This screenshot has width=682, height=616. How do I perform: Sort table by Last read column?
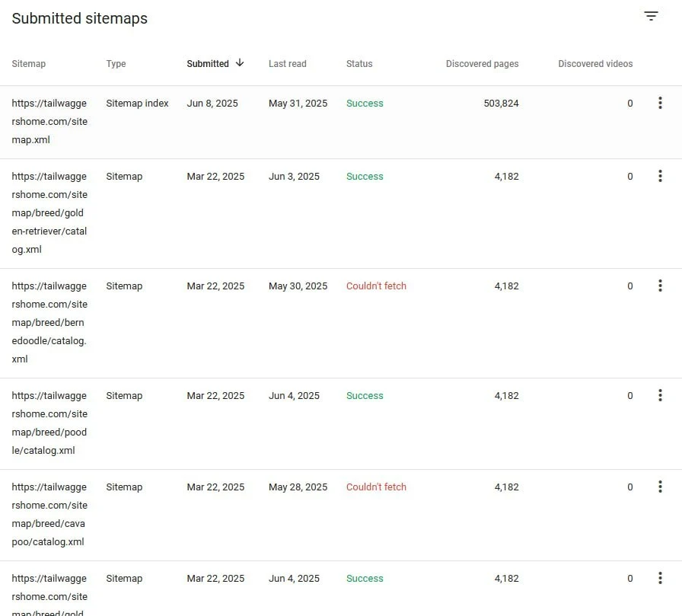point(287,64)
